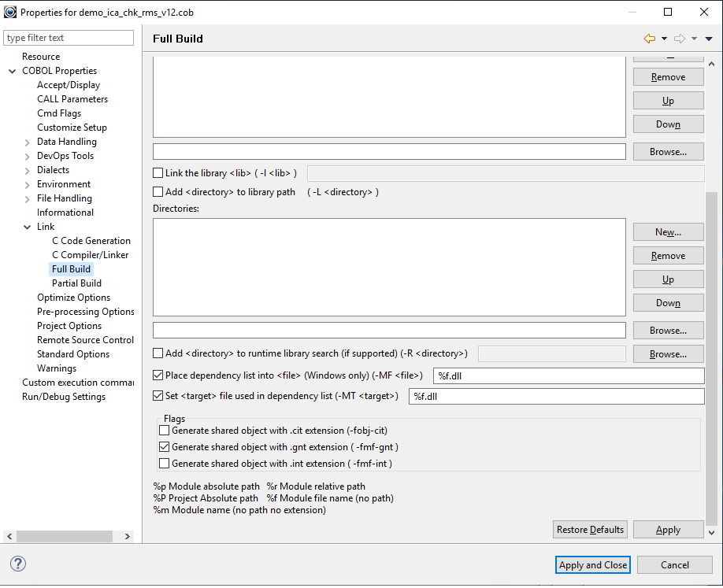Collapse the Link tree section
Screen dimensions: 723x588
27,226
